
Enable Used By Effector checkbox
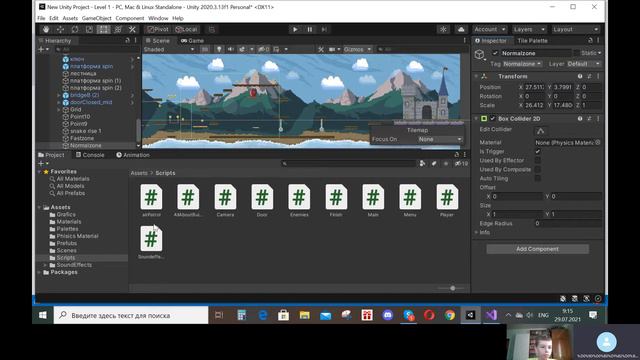(x=538, y=160)
